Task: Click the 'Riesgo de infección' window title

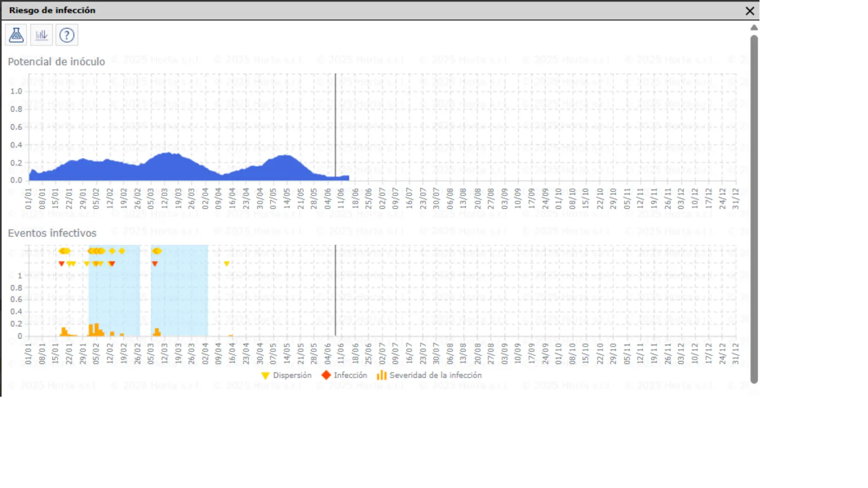Action: coord(52,10)
